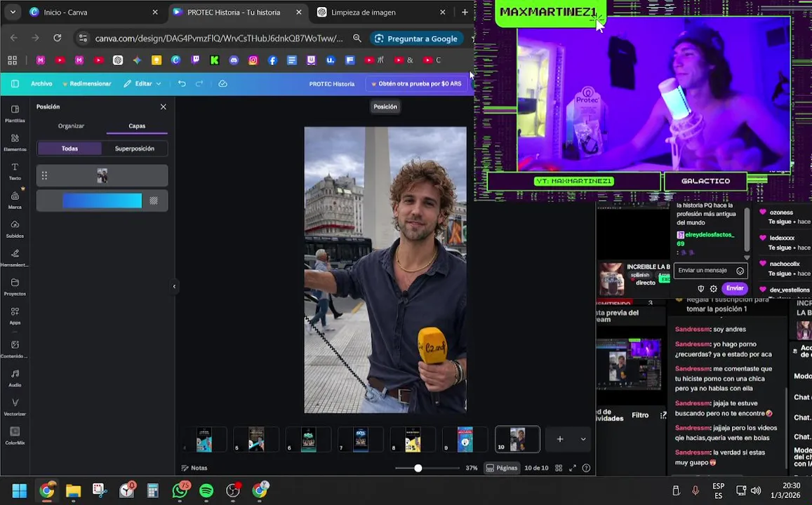The width and height of the screenshot is (812, 505).
Task: Open WhatsApp from the taskbar
Action: tap(180, 490)
